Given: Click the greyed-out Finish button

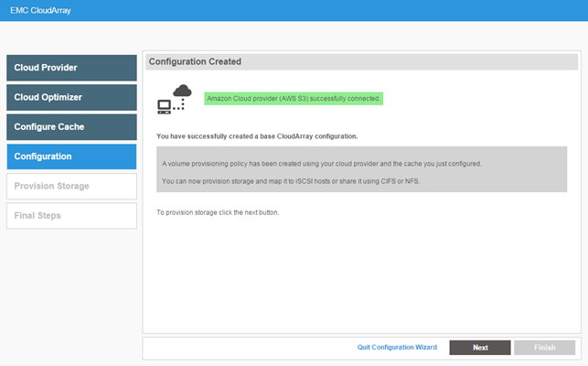Looking at the screenshot, I should coord(544,348).
